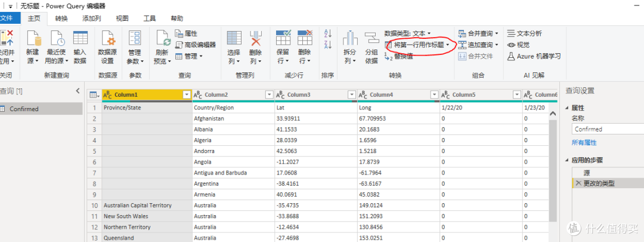Image resolution: width=644 pixels, height=242 pixels.
Task: Click the Group By icon
Action: tap(371, 38)
